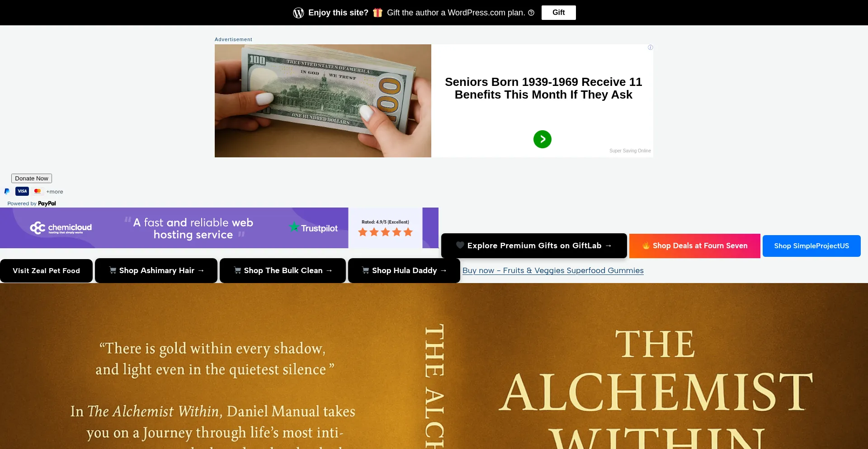Open the ad info icon
The image size is (868, 449).
650,47
